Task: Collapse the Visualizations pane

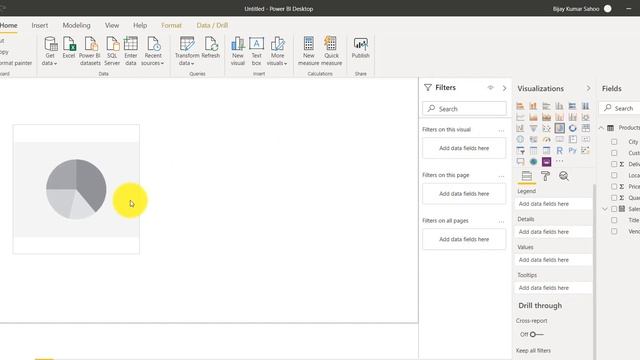Action: 588,88
